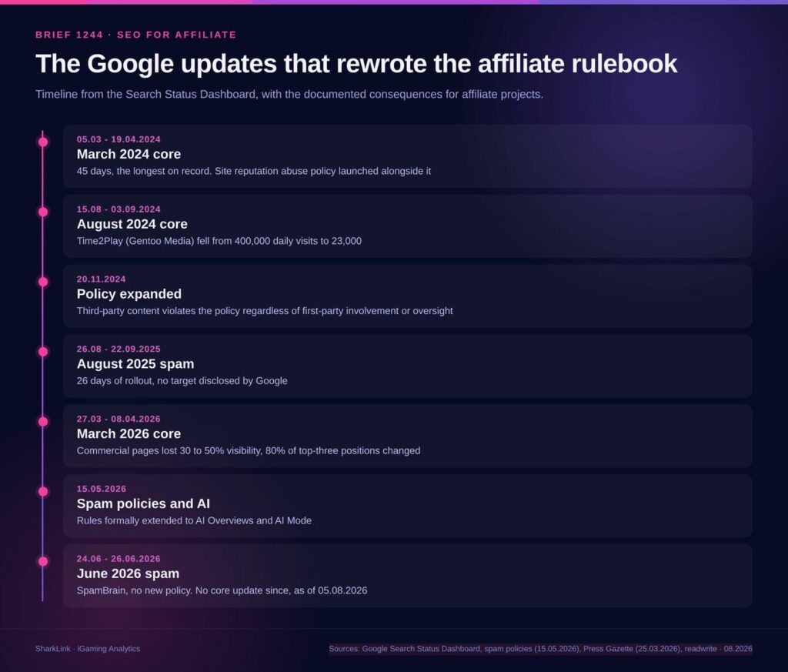Screen dimensions: 788x672
Task: Select the 'August 2024 core' heading
Action: [x=132, y=224]
